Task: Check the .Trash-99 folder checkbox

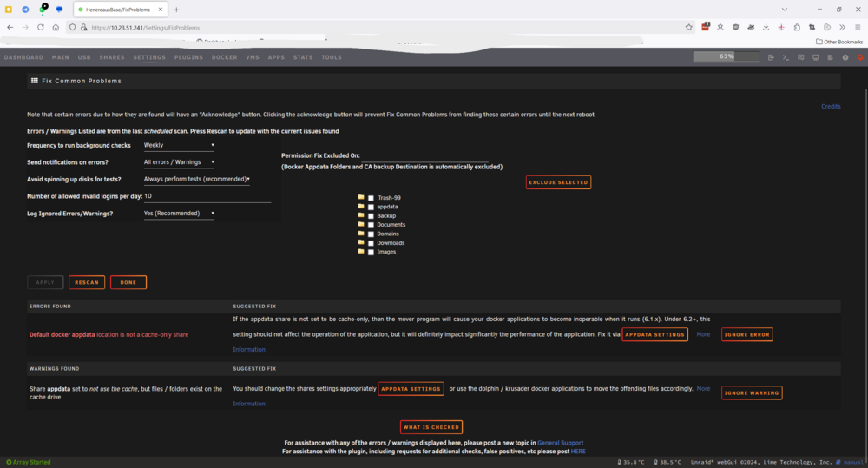Action: (x=371, y=198)
